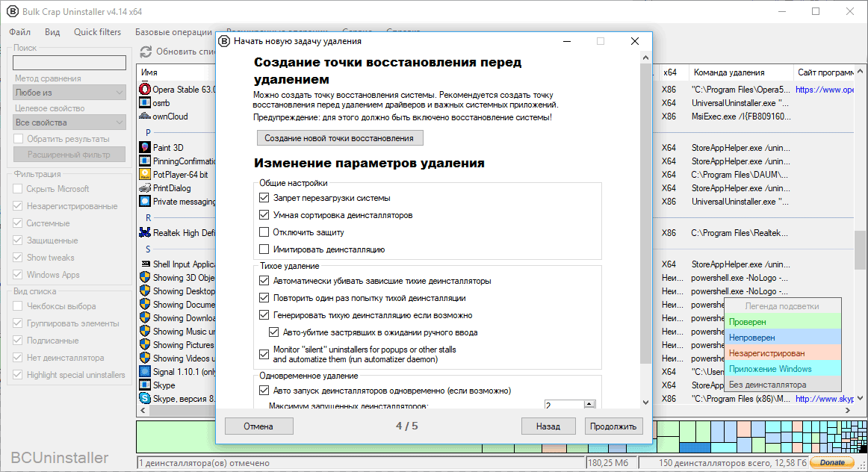Click the Signal 1.10.1 icon
The image size is (868, 472).
145,371
